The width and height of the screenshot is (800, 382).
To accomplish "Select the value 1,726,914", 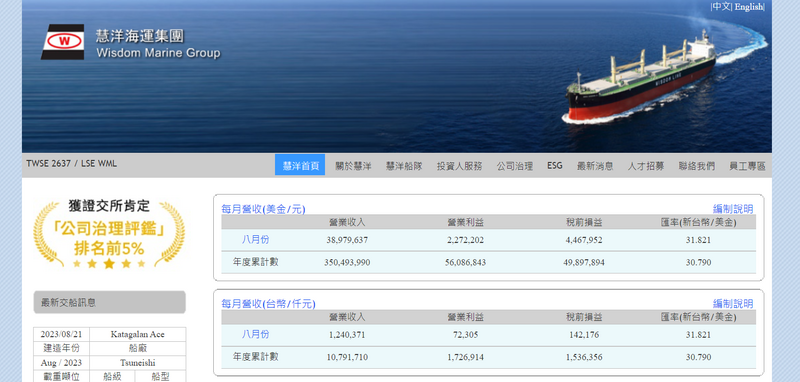I will click(x=465, y=357).
